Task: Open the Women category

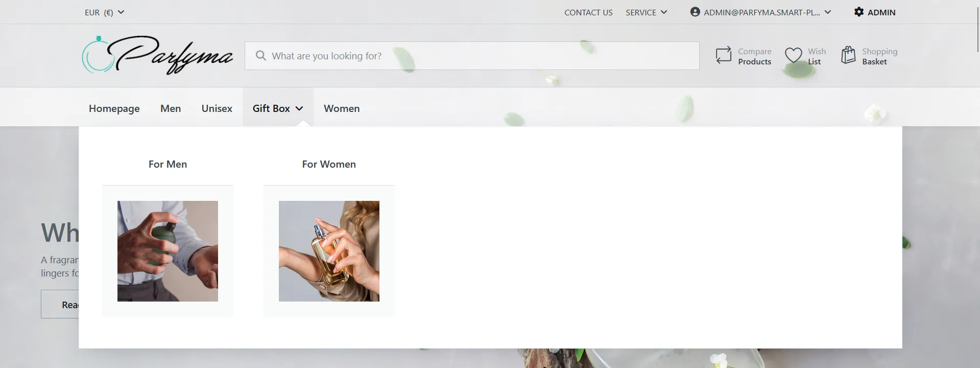Action: [x=342, y=108]
